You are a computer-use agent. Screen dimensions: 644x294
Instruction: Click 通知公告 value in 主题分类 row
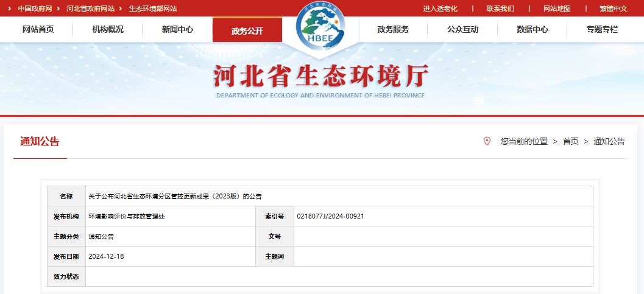(x=101, y=237)
